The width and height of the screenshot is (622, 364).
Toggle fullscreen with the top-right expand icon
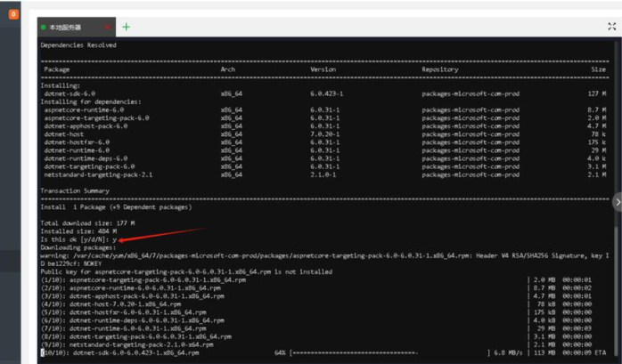click(611, 27)
